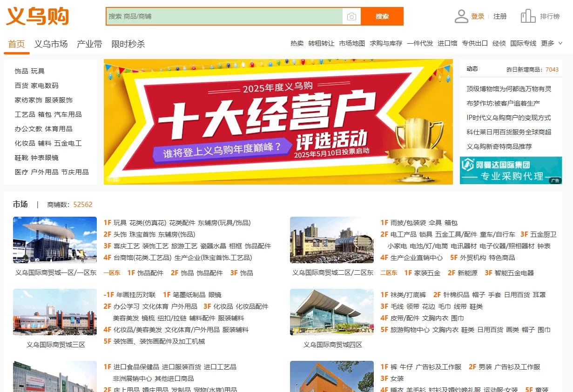
Task: Open the rankings bar chart icon
Action: point(528,16)
